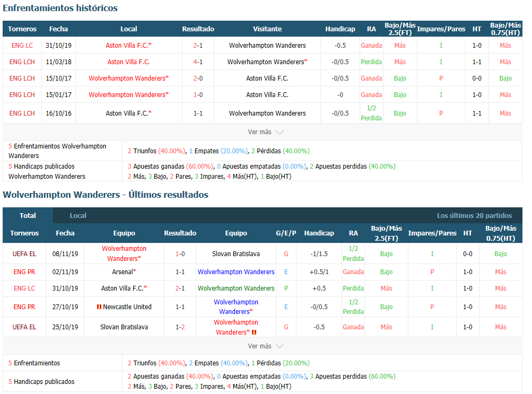The image size is (532, 394).
Task: Open Wolverhampton Wanderers in the 02/11/19 row
Action: click(x=236, y=272)
